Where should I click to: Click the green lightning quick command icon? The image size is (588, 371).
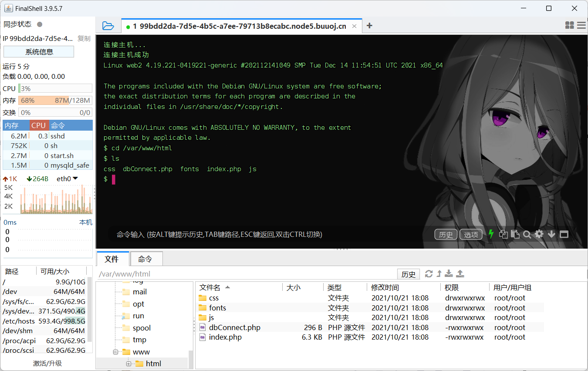coord(491,234)
